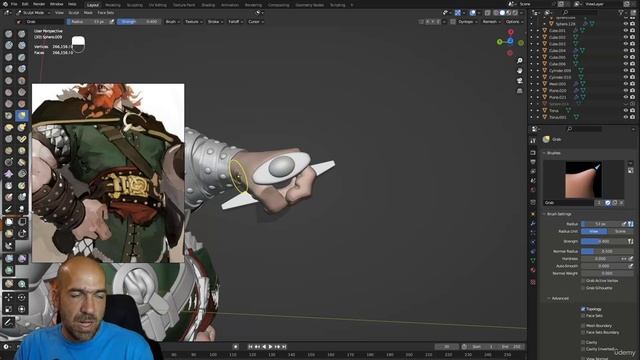This screenshot has width=640, height=360.
Task: Select the Elastic Deform brush
Action: click(x=9, y=127)
